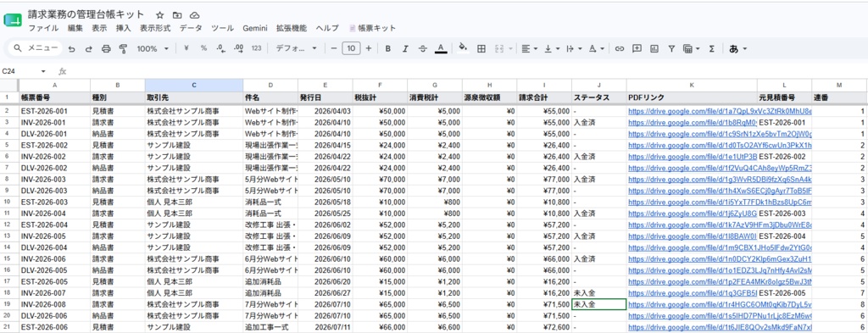868x333 pixels.
Task: Click the 取引先 header cell
Action: pyautogui.click(x=194, y=97)
